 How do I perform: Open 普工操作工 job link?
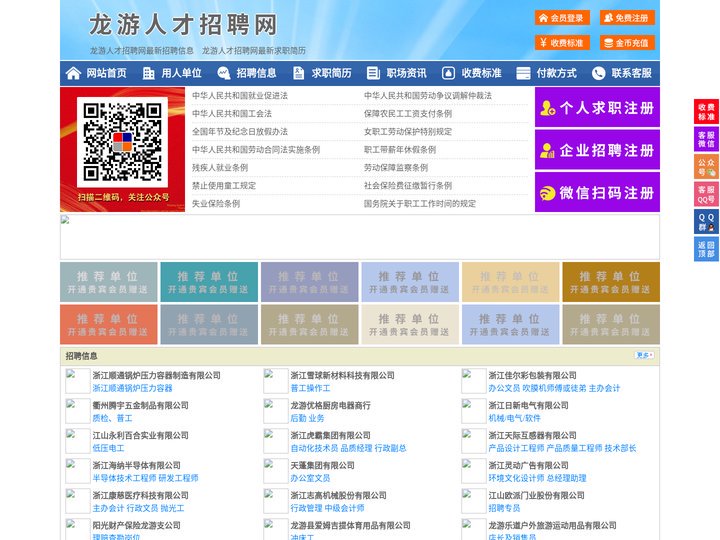click(310, 388)
